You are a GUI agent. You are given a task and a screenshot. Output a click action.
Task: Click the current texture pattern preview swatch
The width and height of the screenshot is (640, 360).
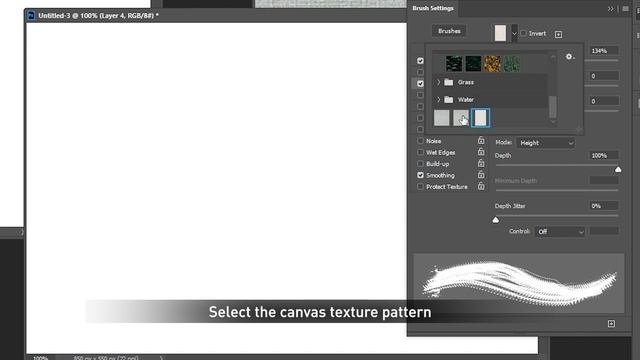(500, 33)
